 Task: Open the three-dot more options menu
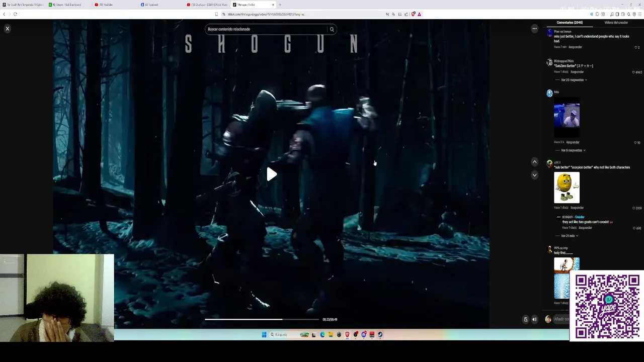[534, 29]
